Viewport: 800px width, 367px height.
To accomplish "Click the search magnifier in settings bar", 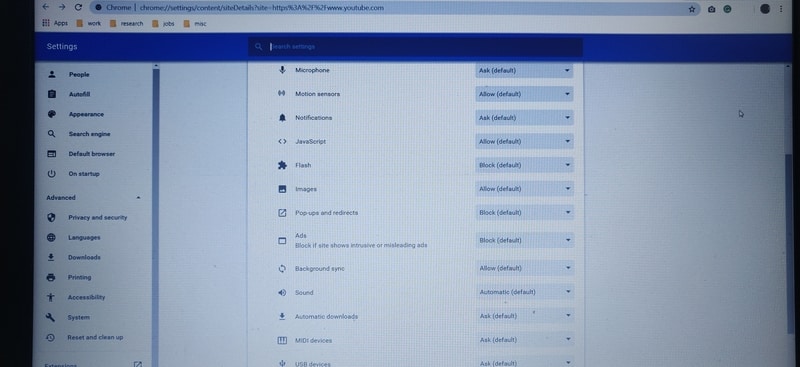I will click(x=259, y=46).
